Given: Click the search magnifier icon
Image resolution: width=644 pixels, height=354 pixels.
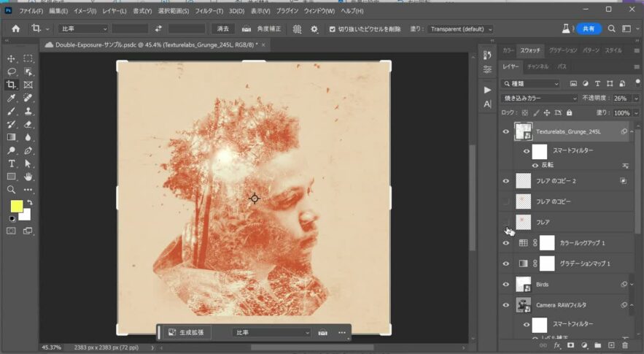Looking at the screenshot, I should (612, 28).
